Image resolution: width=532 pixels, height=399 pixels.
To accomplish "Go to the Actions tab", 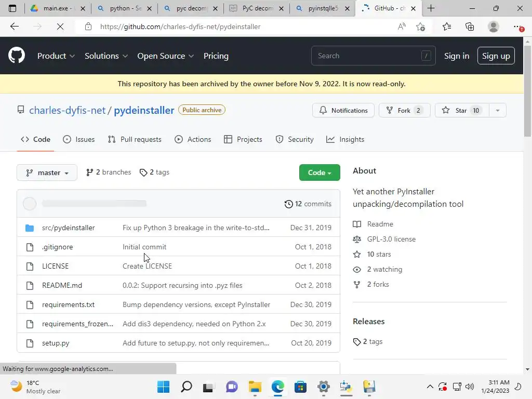I will (x=193, y=139).
